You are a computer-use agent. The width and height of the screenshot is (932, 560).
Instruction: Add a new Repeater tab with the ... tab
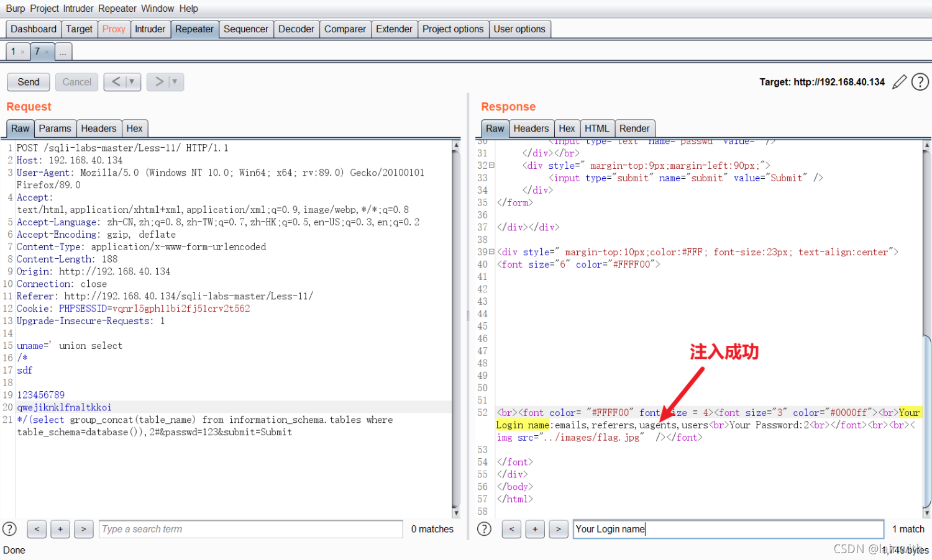63,52
